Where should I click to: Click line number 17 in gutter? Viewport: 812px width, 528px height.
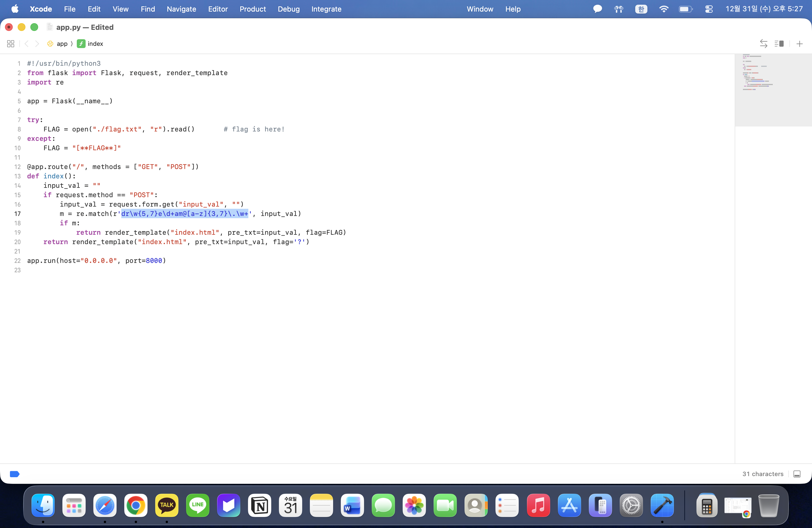click(17, 213)
